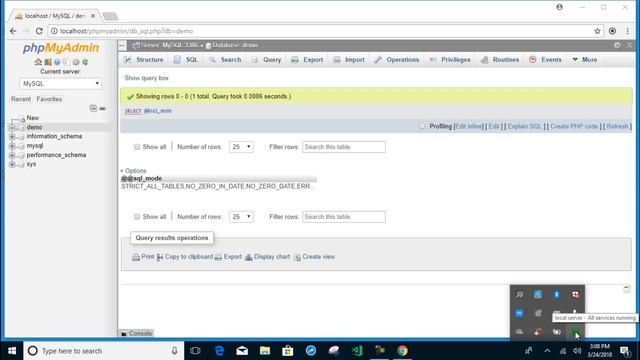Open the Privileges tab

(450, 60)
